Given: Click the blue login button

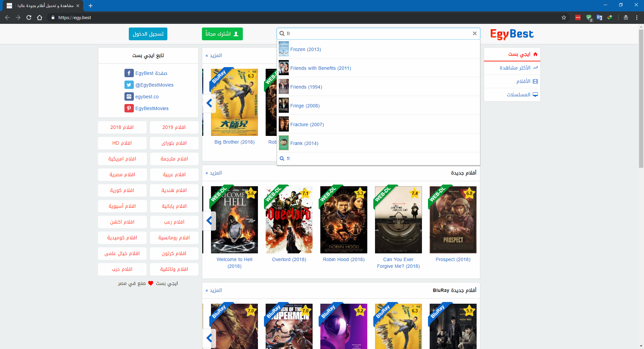Looking at the screenshot, I should click(148, 34).
